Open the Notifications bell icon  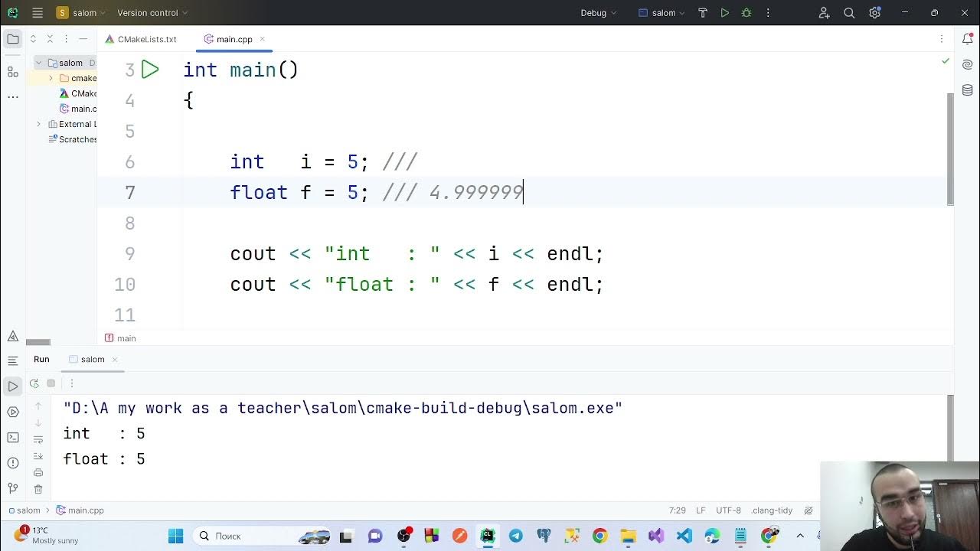(x=967, y=39)
